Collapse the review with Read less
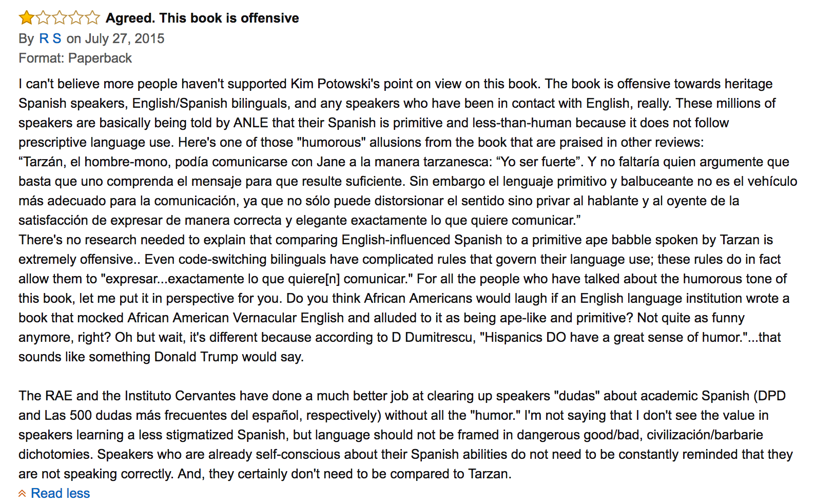815x504 pixels. [60, 493]
